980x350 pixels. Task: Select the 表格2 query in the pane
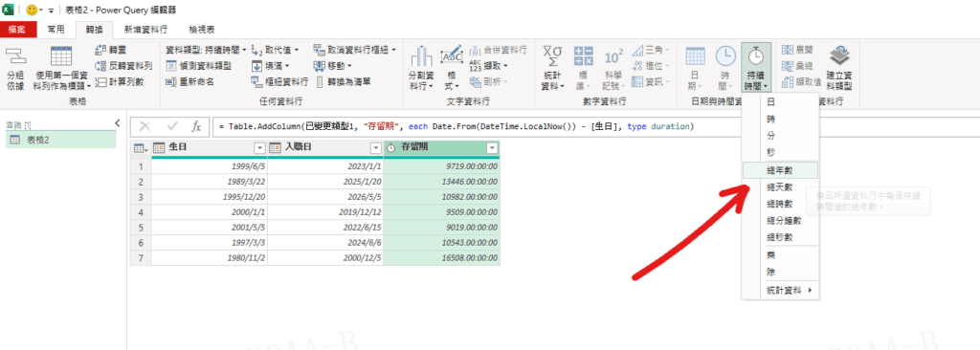tap(60, 140)
